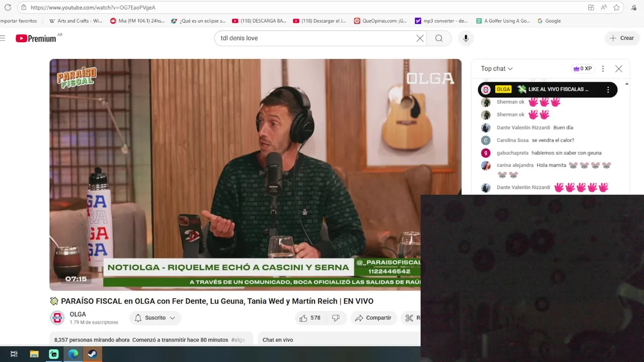Open File Explorer from the taskbar

34,354
